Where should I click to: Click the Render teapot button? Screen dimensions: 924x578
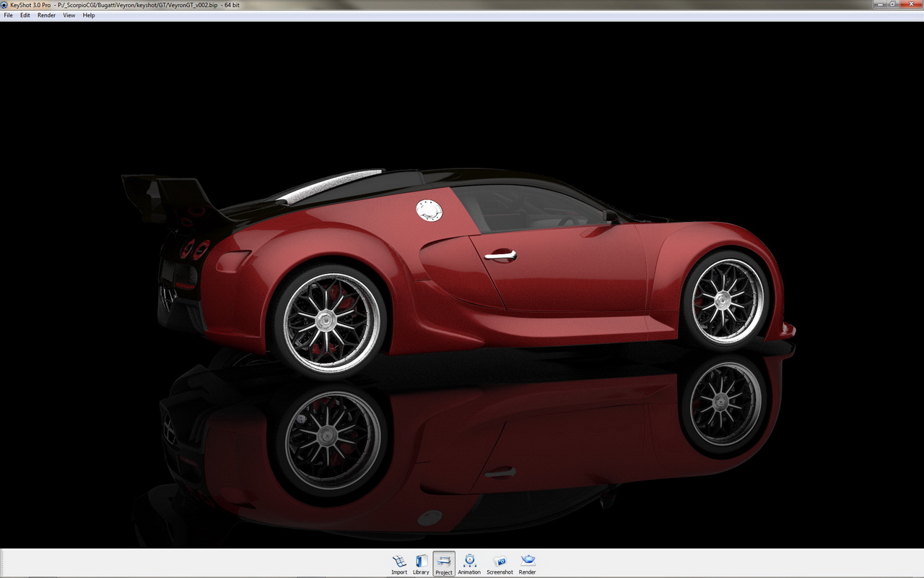click(527, 561)
